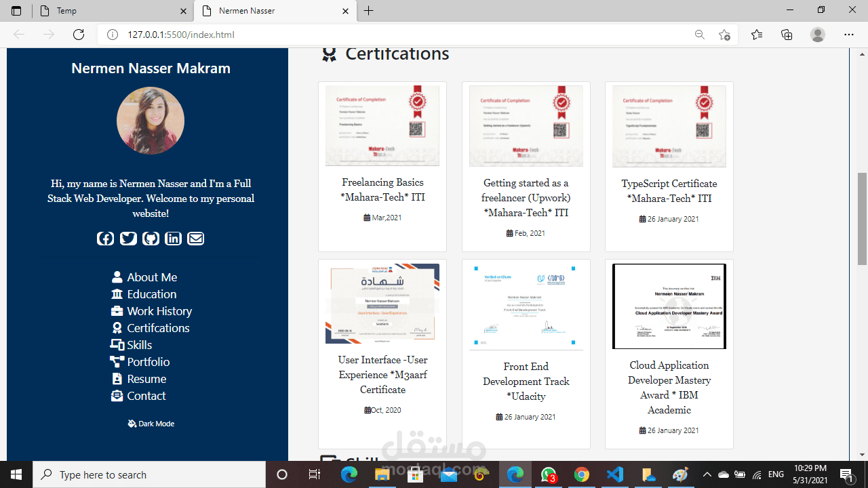The width and height of the screenshot is (868, 488).
Task: Open IBM Cloud Application Developer award image
Action: click(x=669, y=306)
